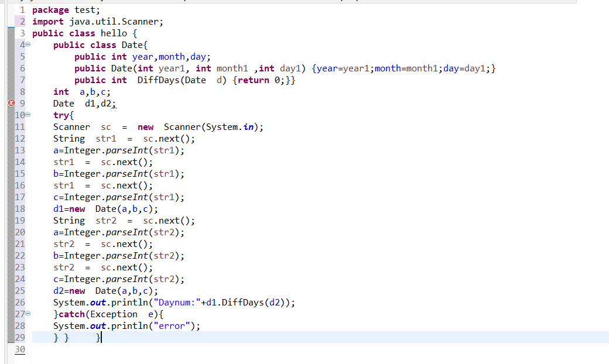Click the 'DiffDays' method name on line 7
The image size is (609, 364).
(x=158, y=80)
